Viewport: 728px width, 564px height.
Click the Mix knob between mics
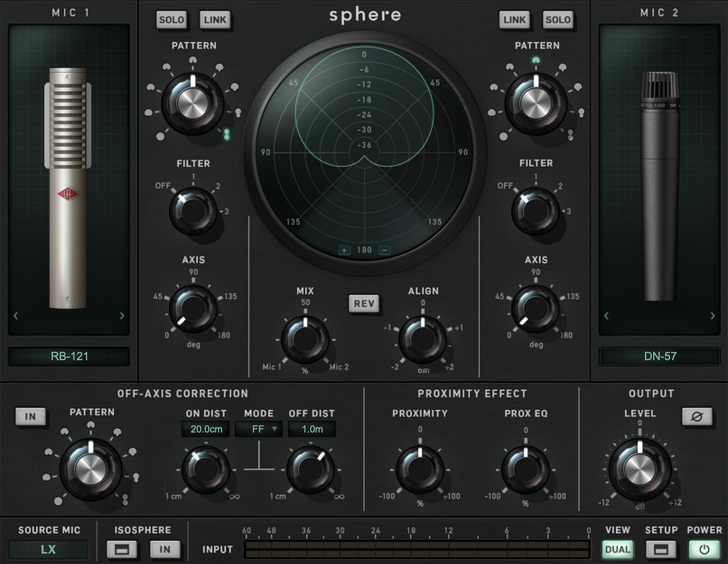pos(305,339)
